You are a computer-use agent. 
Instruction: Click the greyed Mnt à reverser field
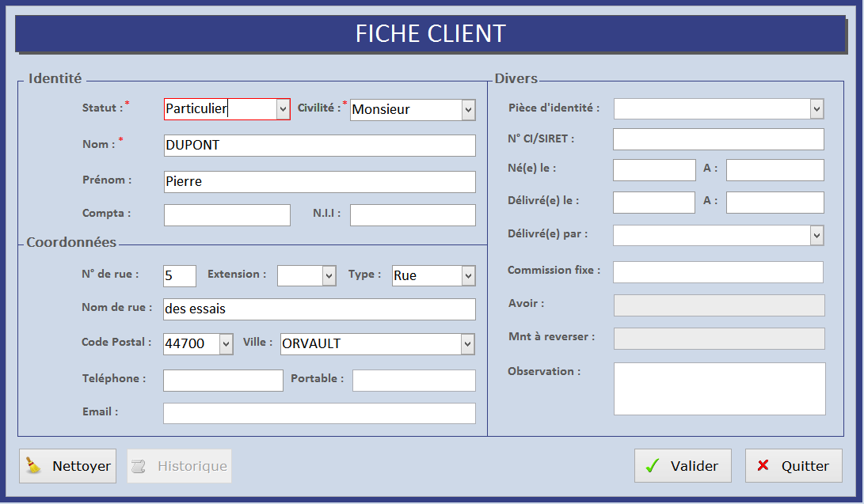[x=719, y=339]
